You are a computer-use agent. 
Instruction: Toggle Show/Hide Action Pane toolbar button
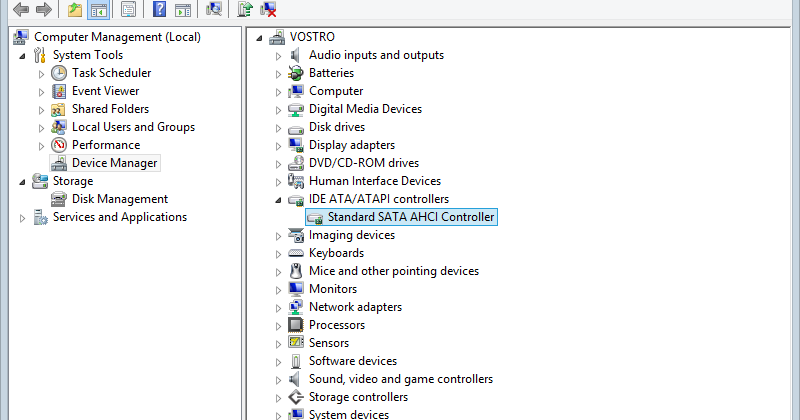click(183, 9)
